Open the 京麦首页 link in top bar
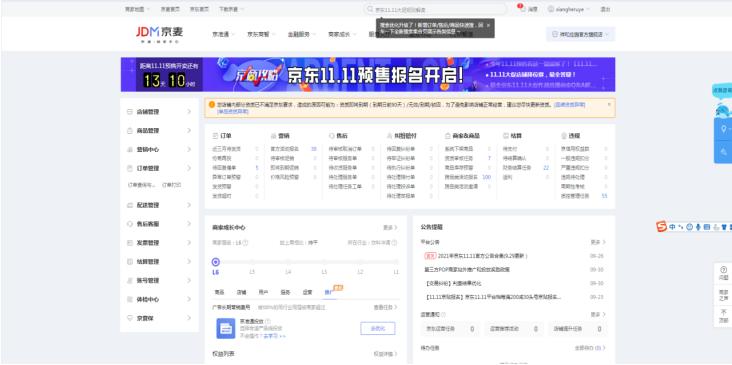This screenshot has width=732, height=365. click(170, 9)
